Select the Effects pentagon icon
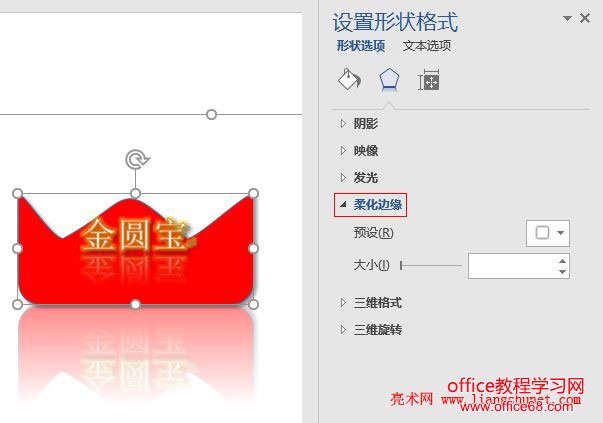This screenshot has width=603, height=423. tap(389, 80)
